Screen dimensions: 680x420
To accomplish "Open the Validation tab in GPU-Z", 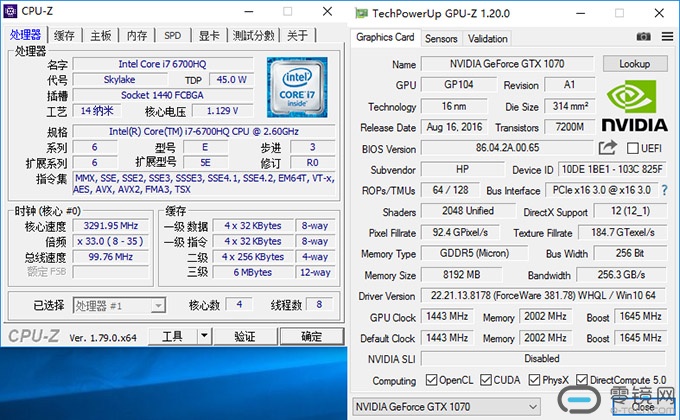I will 487,39.
